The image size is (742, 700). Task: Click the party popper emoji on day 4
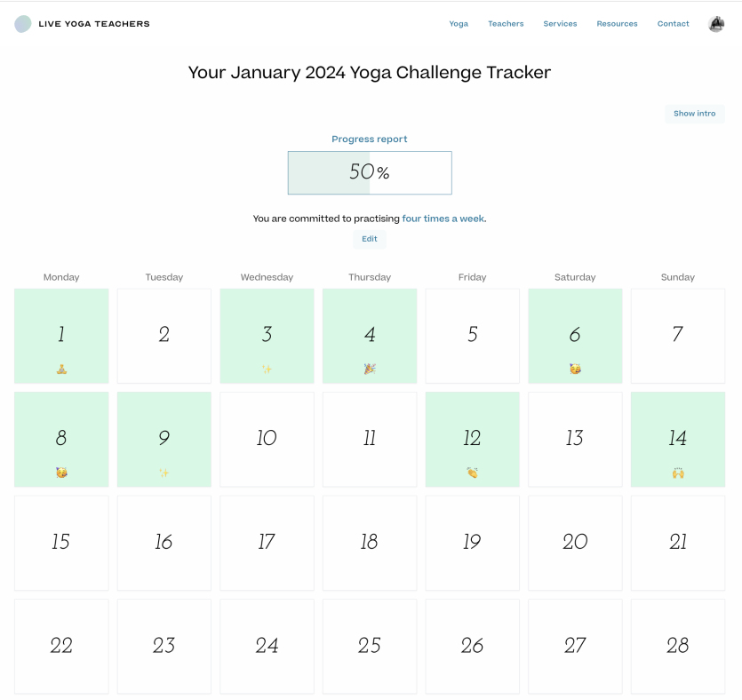pyautogui.click(x=370, y=369)
